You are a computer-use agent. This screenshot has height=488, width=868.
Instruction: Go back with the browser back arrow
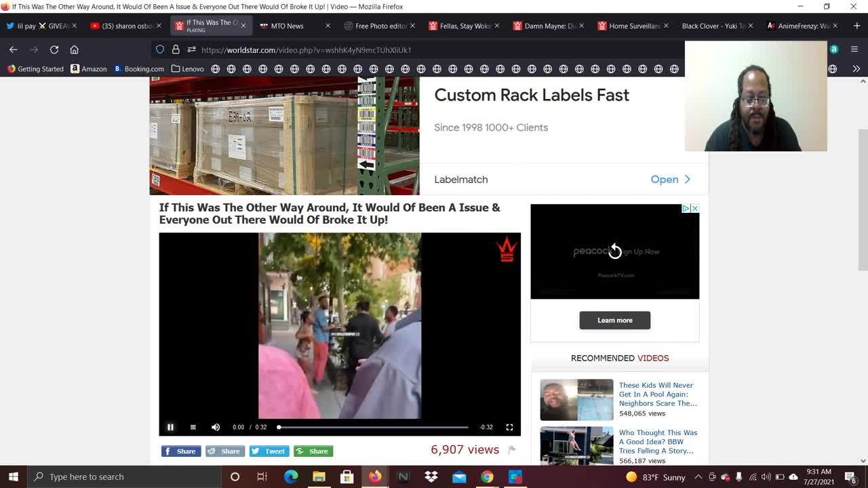(14, 49)
